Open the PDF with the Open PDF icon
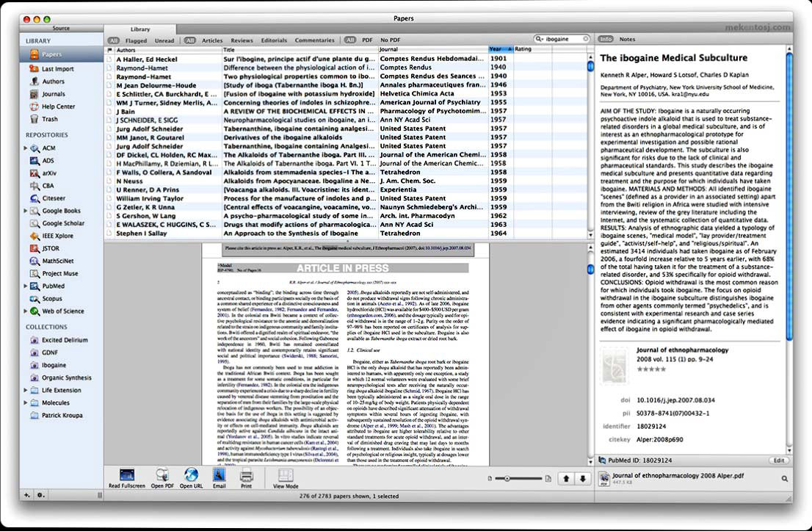The height and width of the screenshot is (531, 812). click(x=162, y=475)
